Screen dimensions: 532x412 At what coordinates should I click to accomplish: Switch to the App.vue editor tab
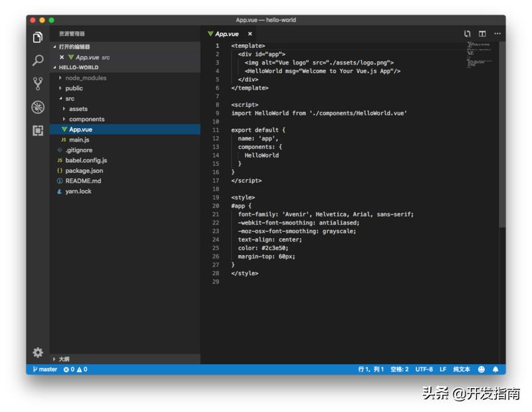coord(226,33)
